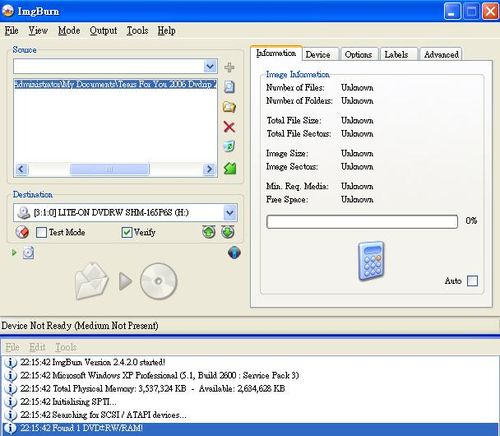Click the green arrow folder-up icon

[230, 168]
